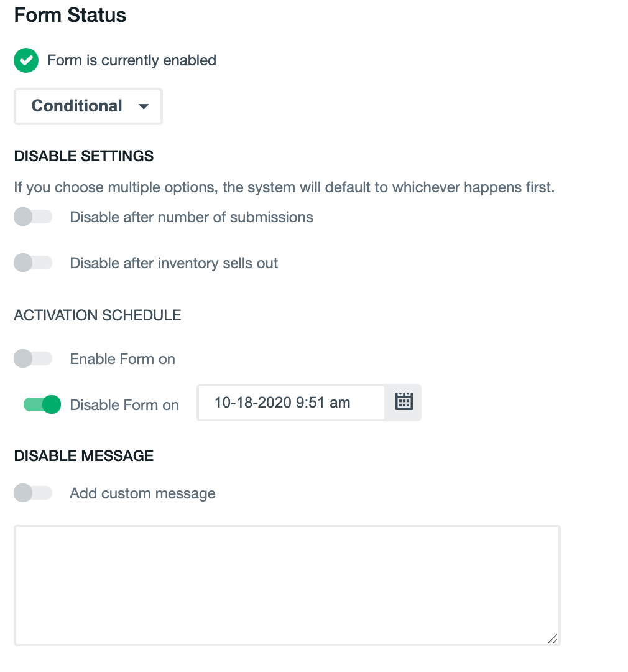Click the resize grip on the message box
Image resolution: width=628 pixels, height=672 pixels.
(552, 638)
